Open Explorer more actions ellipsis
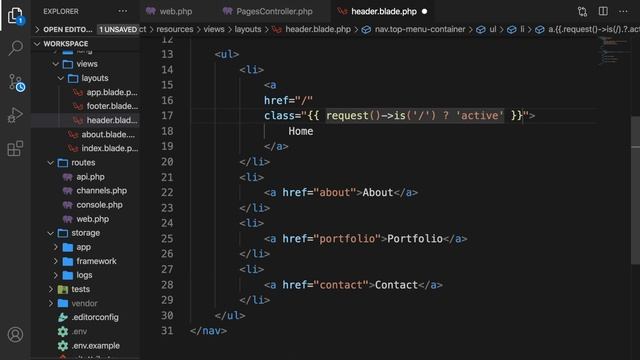Screen dimensions: 640x360 [x=122, y=11]
